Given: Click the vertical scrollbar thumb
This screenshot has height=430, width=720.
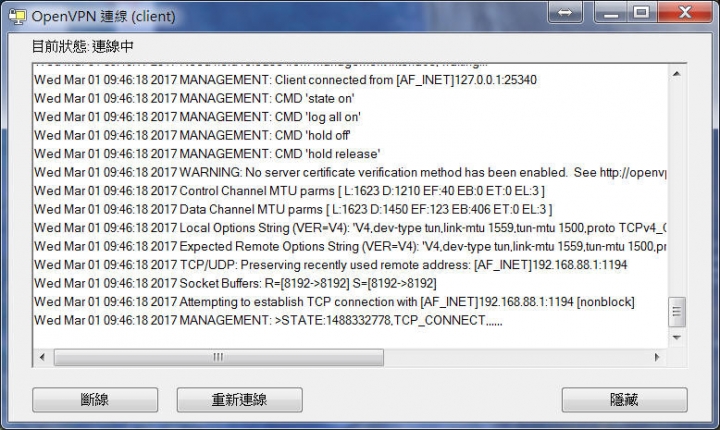Looking at the screenshot, I should click(676, 312).
